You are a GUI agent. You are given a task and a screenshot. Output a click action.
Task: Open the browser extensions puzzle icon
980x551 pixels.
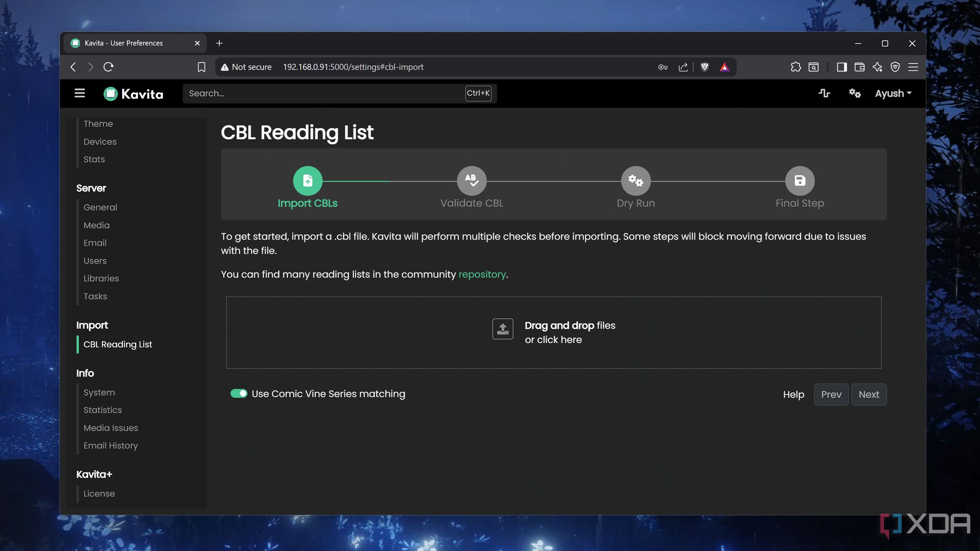pyautogui.click(x=795, y=67)
